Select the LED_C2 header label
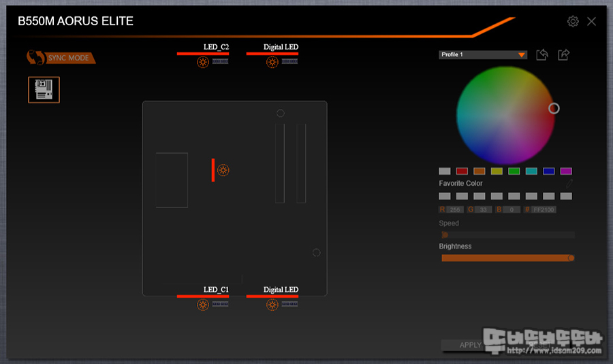This screenshot has width=613, height=364. point(216,47)
